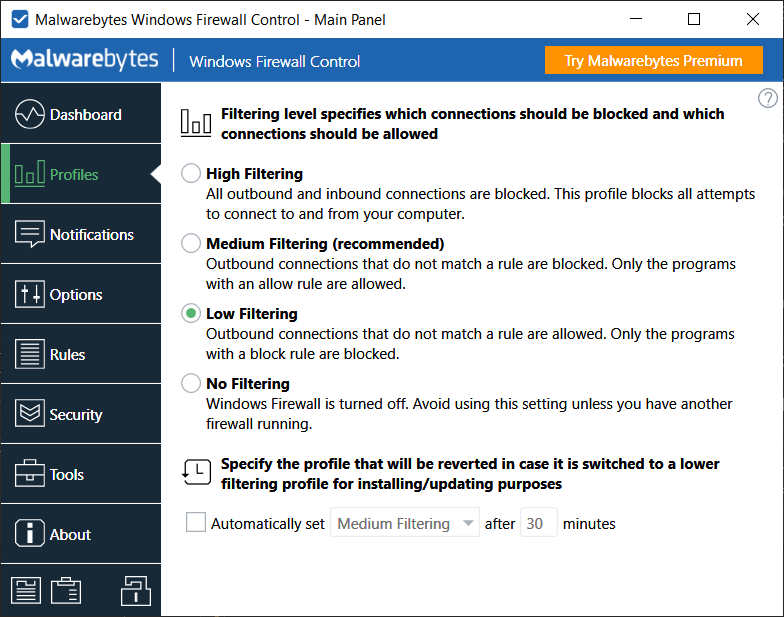The width and height of the screenshot is (784, 617).
Task: Click the help question mark icon
Action: pos(767,98)
